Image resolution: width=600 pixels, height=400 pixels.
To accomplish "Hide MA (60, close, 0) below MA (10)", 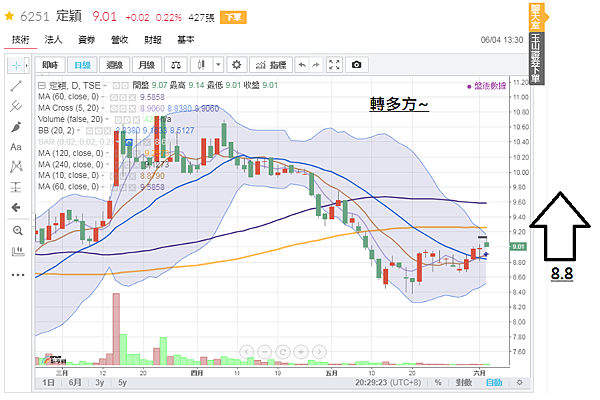I will 114,187.
